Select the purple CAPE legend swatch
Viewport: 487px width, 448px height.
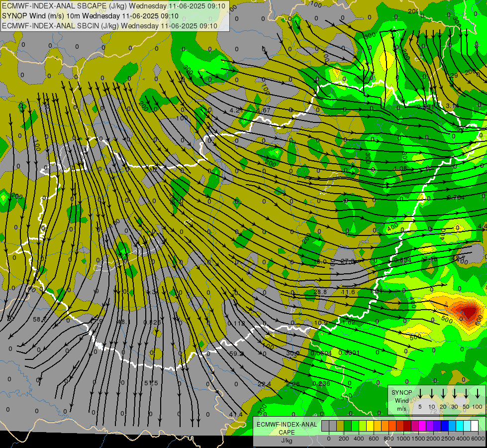point(429,426)
